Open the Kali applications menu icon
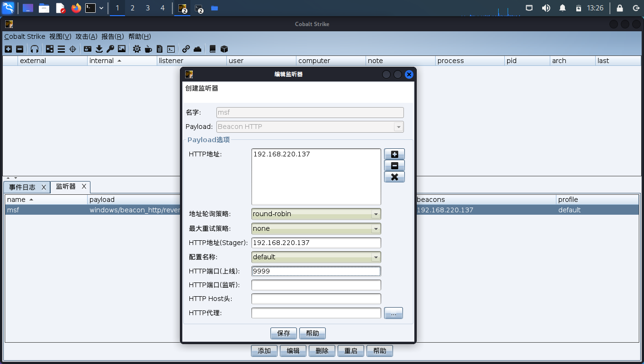 [x=8, y=8]
